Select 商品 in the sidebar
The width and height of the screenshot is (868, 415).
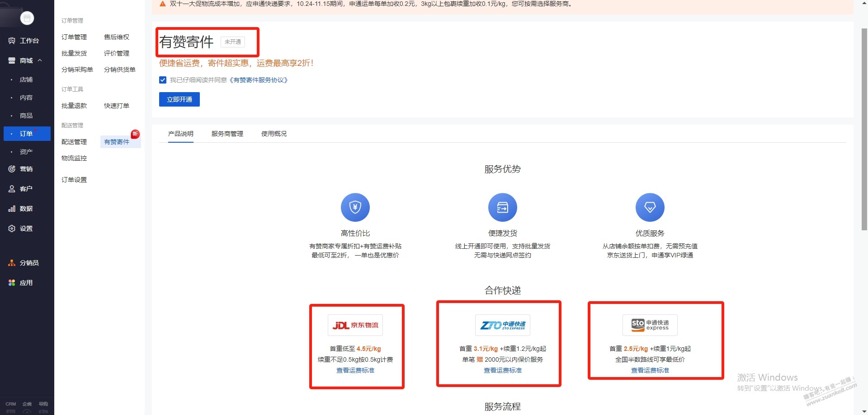tap(26, 116)
